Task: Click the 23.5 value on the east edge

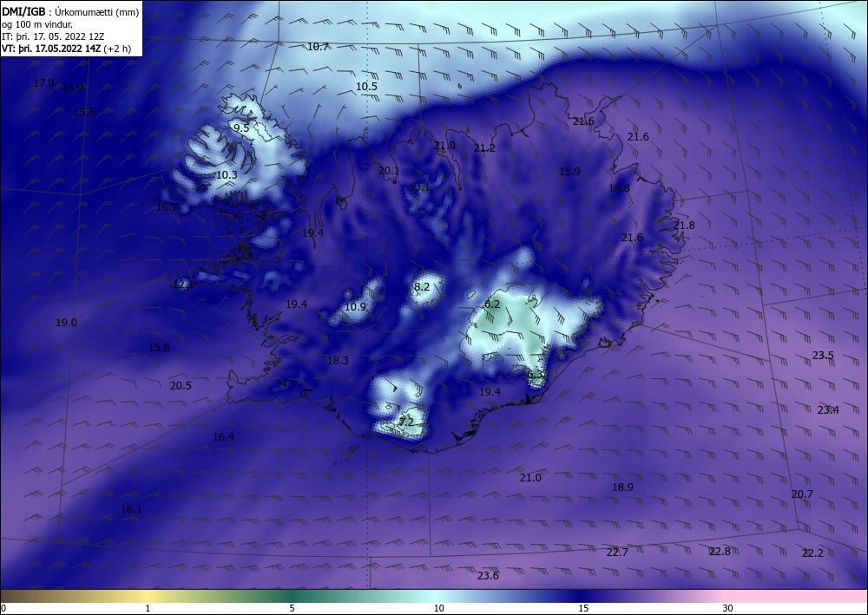Action: 823,356
